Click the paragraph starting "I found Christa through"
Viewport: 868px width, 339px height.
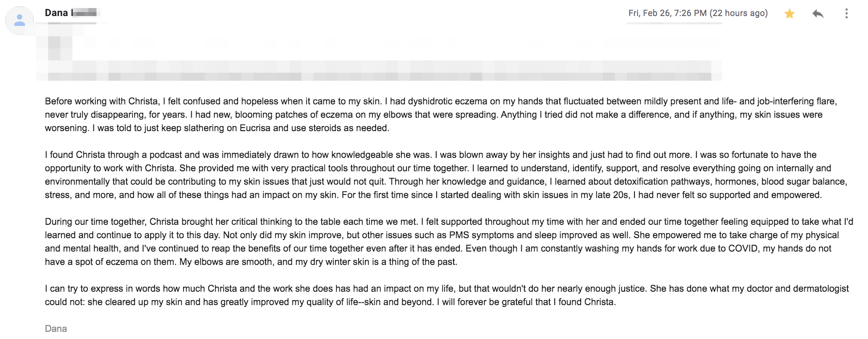click(x=446, y=175)
